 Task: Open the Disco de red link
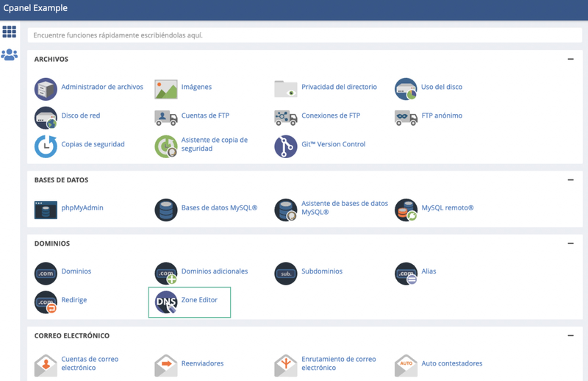coord(81,115)
